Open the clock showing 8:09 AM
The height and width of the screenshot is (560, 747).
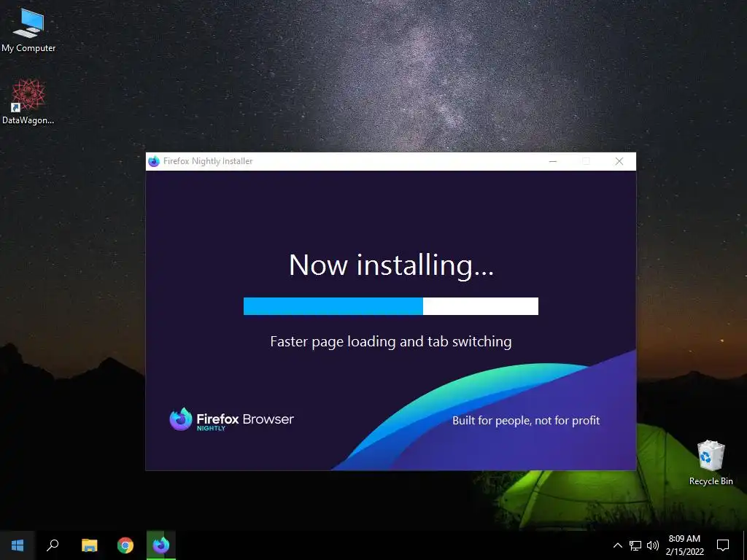click(x=684, y=545)
